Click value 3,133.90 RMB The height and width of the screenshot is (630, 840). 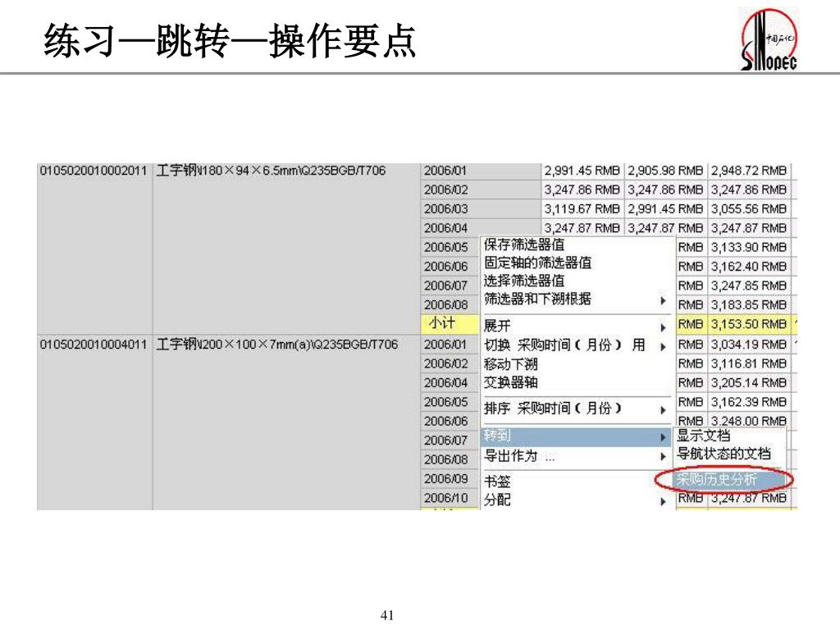[748, 248]
